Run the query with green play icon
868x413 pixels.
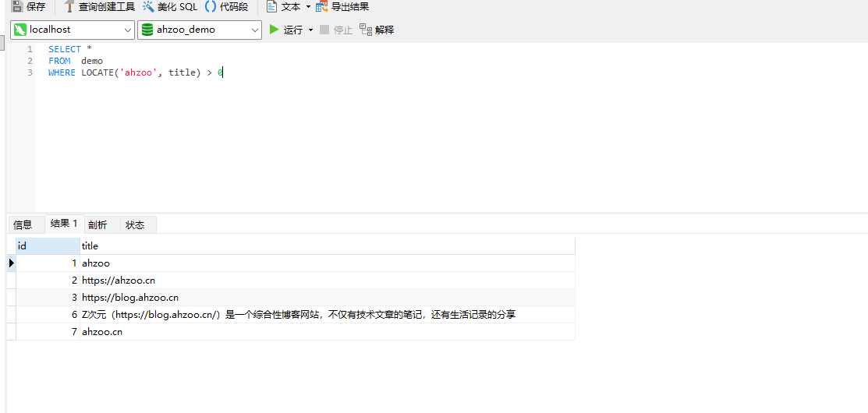[275, 30]
